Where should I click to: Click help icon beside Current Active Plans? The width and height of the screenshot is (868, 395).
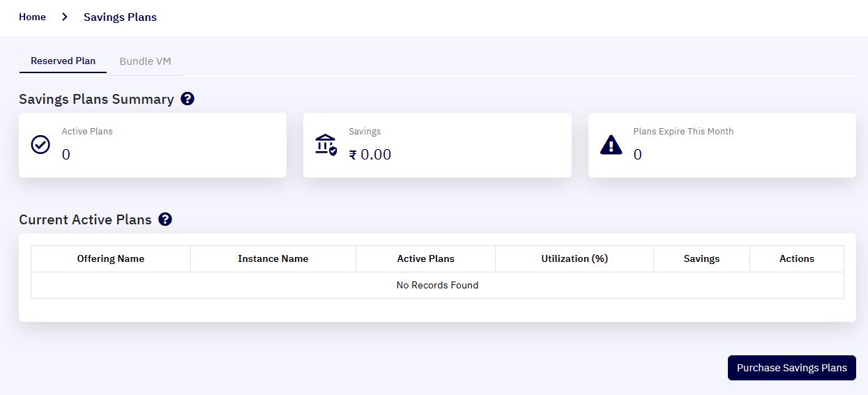[x=165, y=219]
